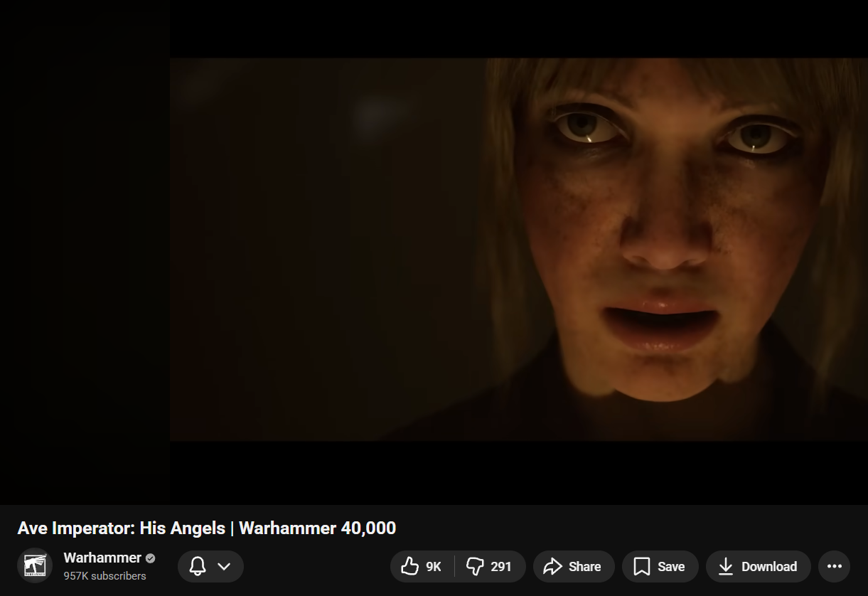The image size is (868, 596).
Task: Download the video
Action: [758, 567]
